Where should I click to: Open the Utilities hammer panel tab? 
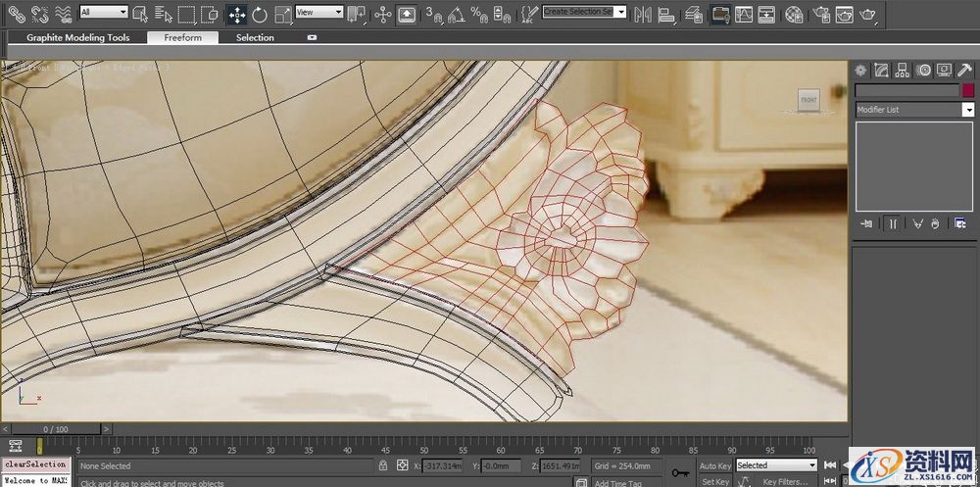[x=965, y=70]
